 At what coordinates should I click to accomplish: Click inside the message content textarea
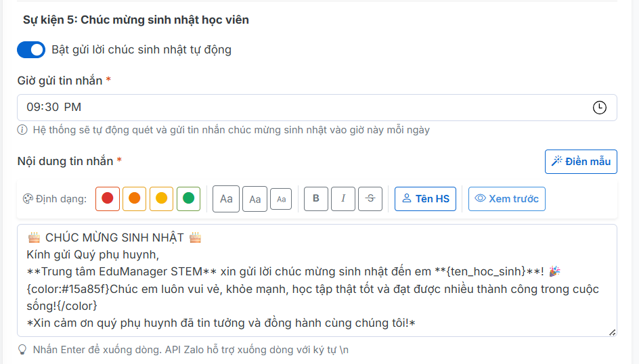coord(317,280)
